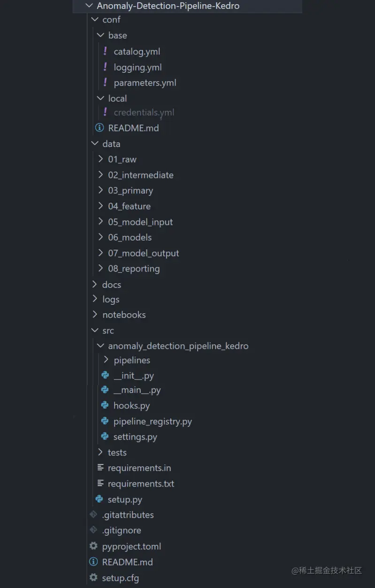Image resolution: width=375 pixels, height=588 pixels.
Task: Open the pipeline_registry.py file
Action: click(x=153, y=421)
